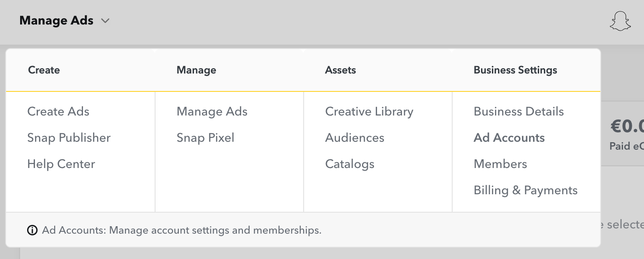Click the Manage column heading
This screenshot has width=644, height=259.
196,70
